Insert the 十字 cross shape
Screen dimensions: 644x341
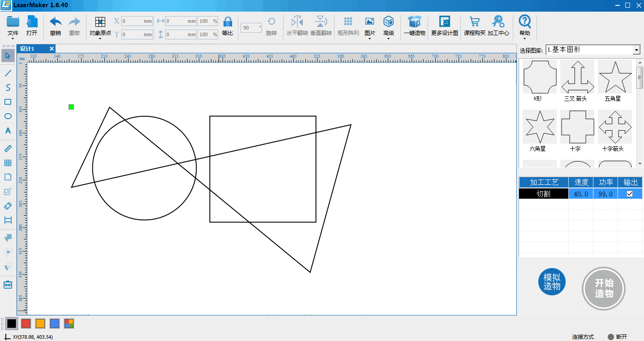click(577, 127)
